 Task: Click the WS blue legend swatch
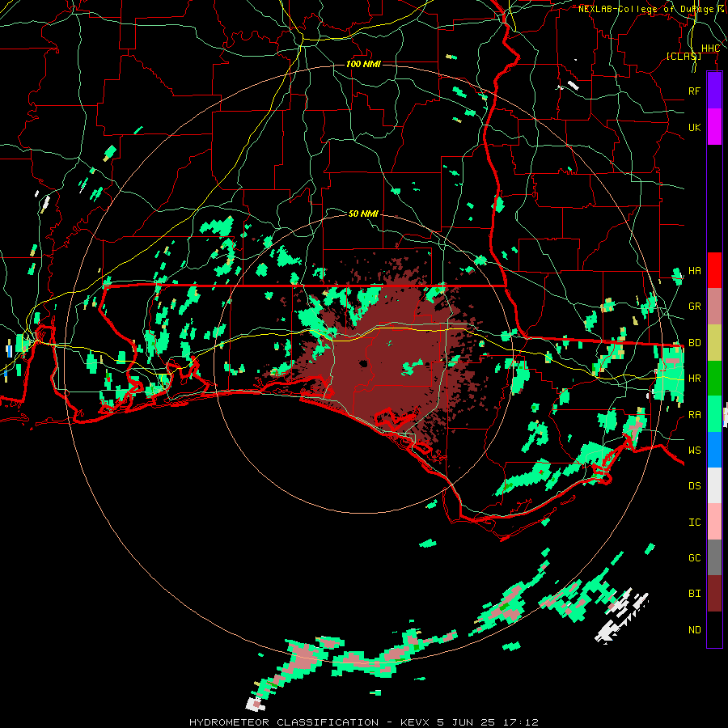point(714,450)
